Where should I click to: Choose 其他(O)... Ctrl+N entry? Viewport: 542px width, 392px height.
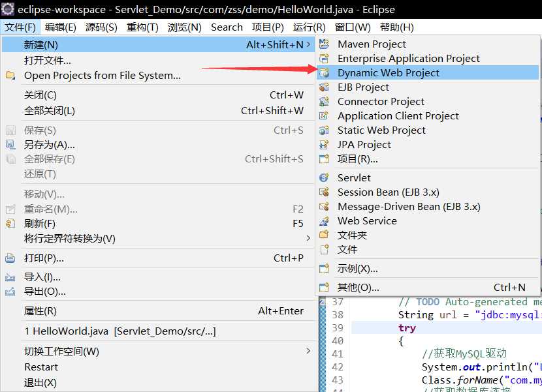428,287
